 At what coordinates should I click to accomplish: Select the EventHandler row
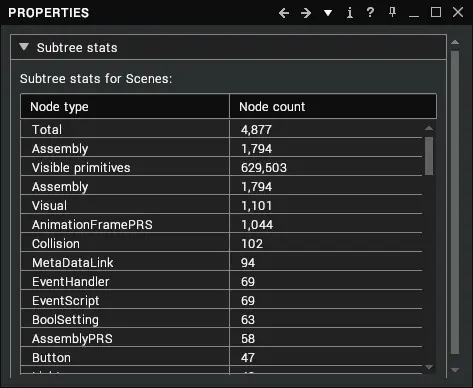tap(222, 282)
